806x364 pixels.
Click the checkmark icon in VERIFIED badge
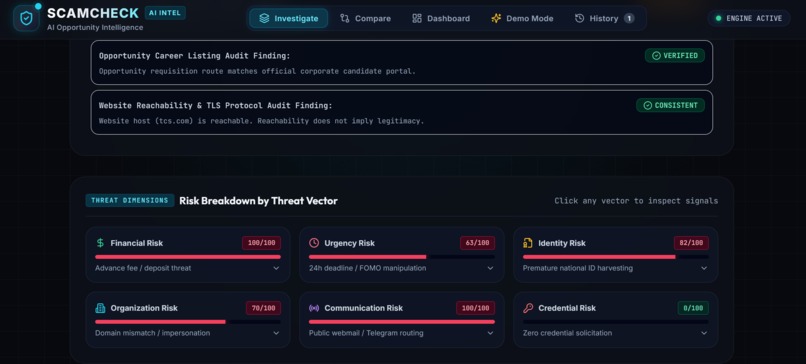point(656,56)
